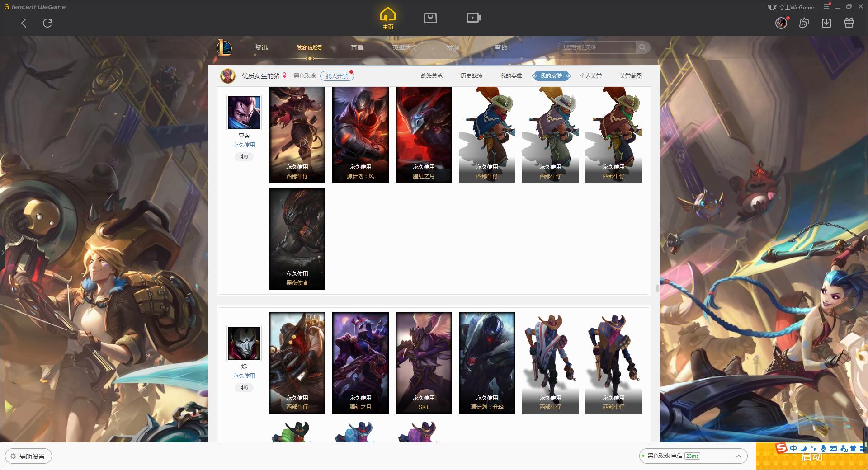Click the League of Legends logo
Viewport: 868px width, 470px height.
click(225, 47)
